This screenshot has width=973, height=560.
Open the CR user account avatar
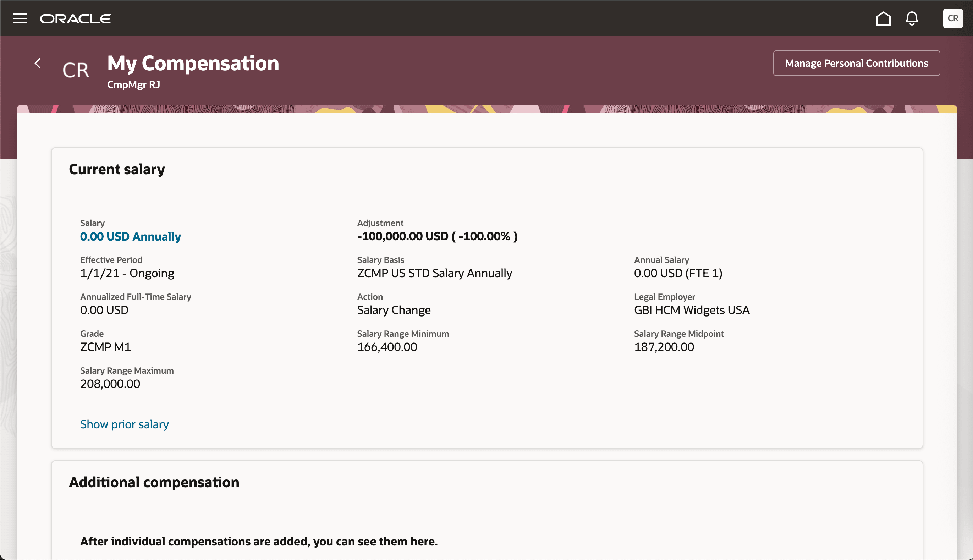953,18
